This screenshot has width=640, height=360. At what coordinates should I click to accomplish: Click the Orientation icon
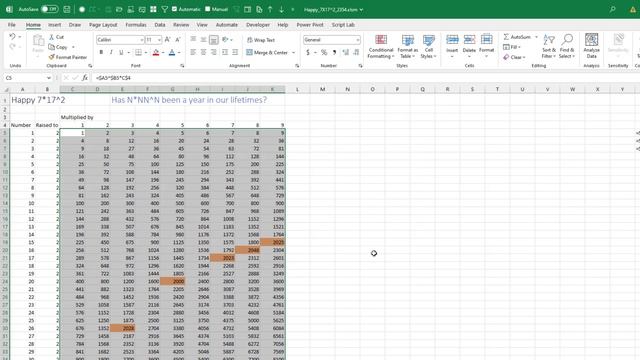[x=225, y=40]
